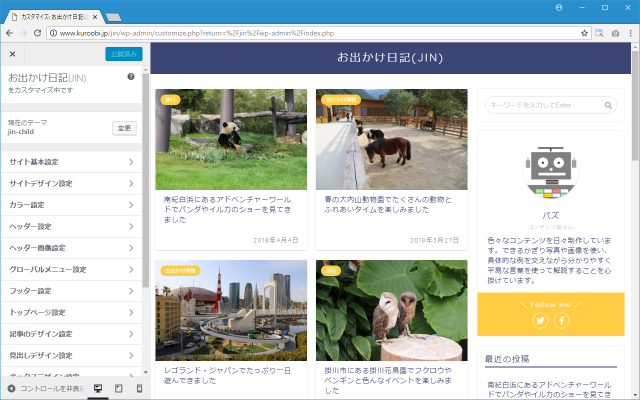Expand ヘッダー画像設定 section
The width and height of the screenshot is (640, 400).
(71, 248)
